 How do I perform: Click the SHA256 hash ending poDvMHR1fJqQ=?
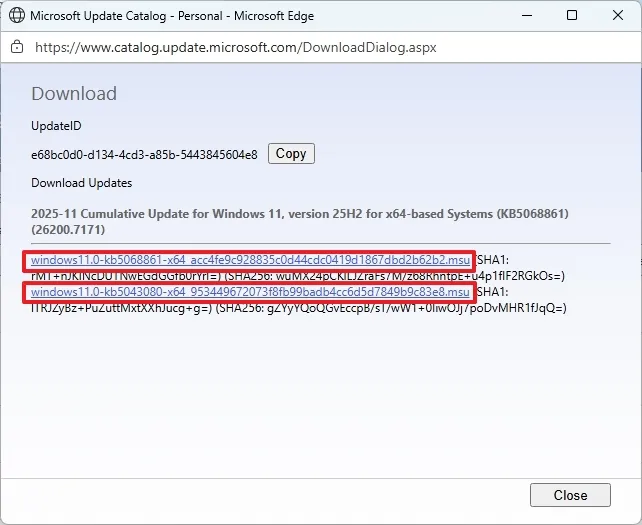(x=391, y=308)
